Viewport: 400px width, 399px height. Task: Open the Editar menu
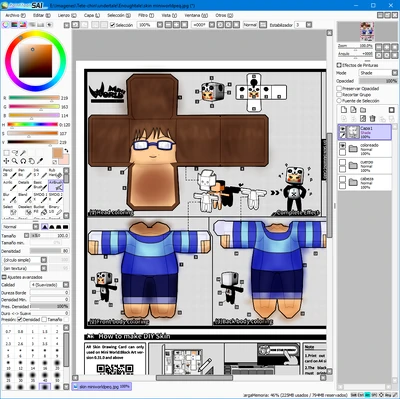(x=42, y=15)
